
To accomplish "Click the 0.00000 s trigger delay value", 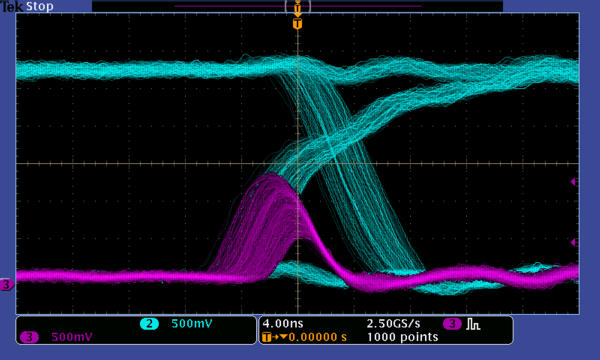I will tap(317, 337).
